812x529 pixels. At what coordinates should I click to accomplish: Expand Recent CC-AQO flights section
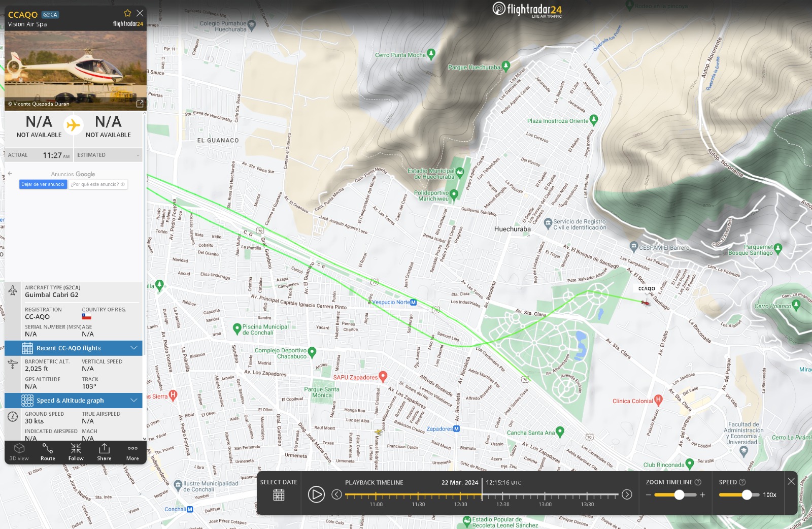click(x=74, y=348)
